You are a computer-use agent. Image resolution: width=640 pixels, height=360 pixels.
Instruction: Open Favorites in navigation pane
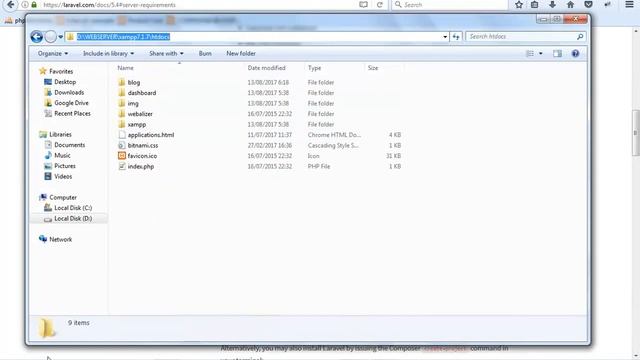click(x=61, y=71)
